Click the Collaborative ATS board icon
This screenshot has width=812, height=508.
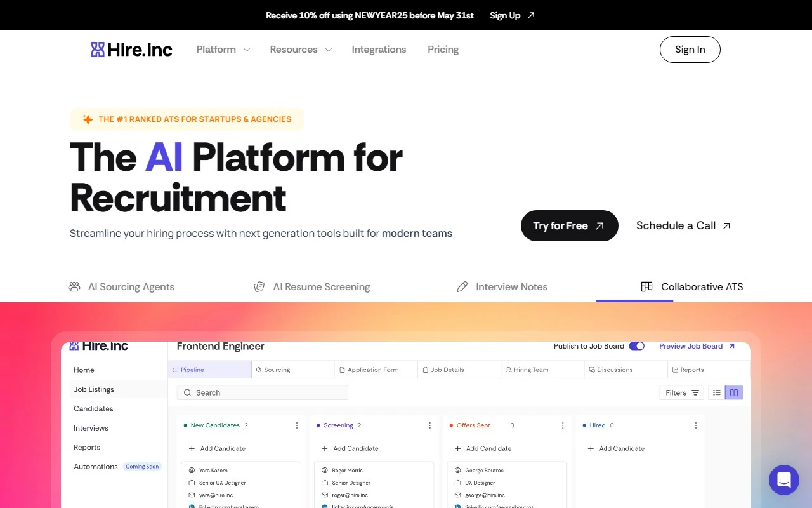click(646, 287)
